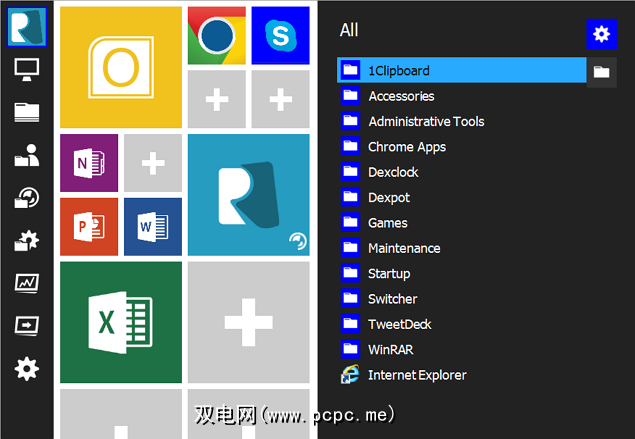
Task: Open the Skype tile
Action: coord(280,35)
